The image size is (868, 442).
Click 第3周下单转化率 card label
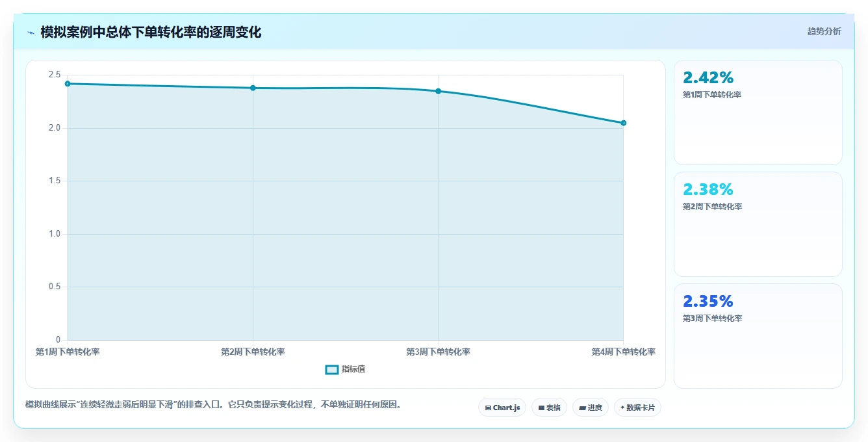point(712,318)
